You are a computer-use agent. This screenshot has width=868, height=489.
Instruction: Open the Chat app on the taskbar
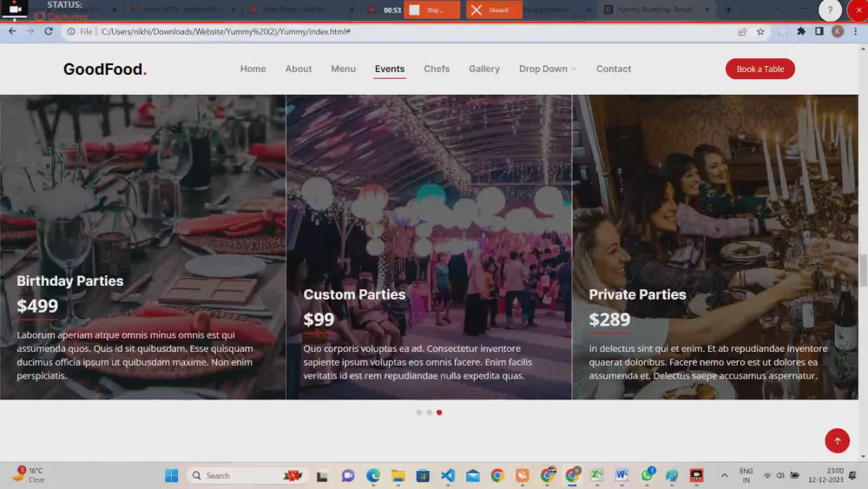pos(348,476)
